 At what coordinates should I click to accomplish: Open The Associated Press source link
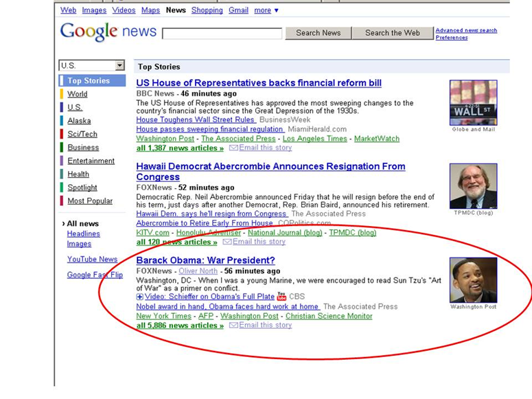(238, 139)
